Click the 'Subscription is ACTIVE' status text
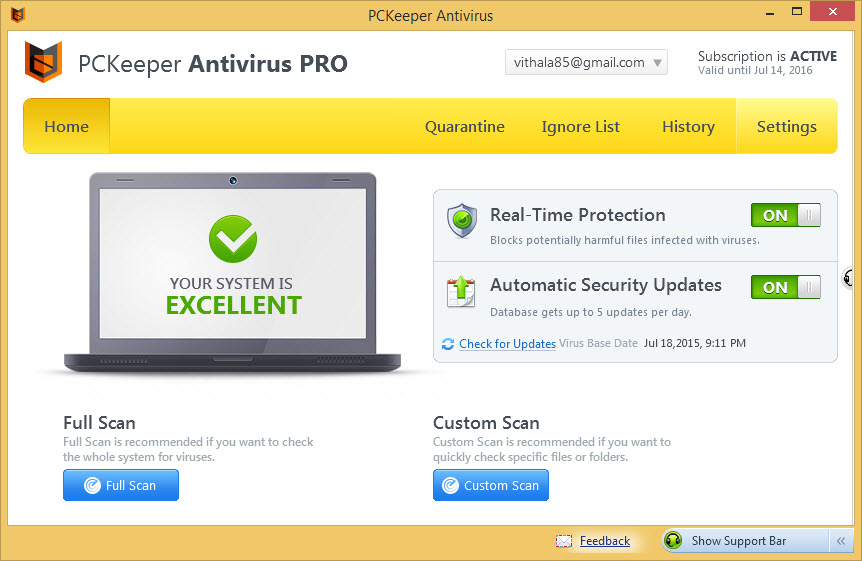 tap(767, 56)
